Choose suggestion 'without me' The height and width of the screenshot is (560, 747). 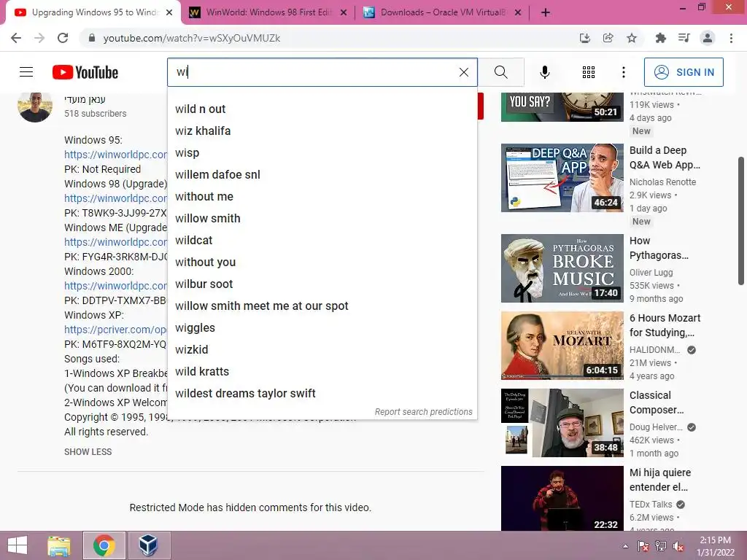click(x=322, y=197)
